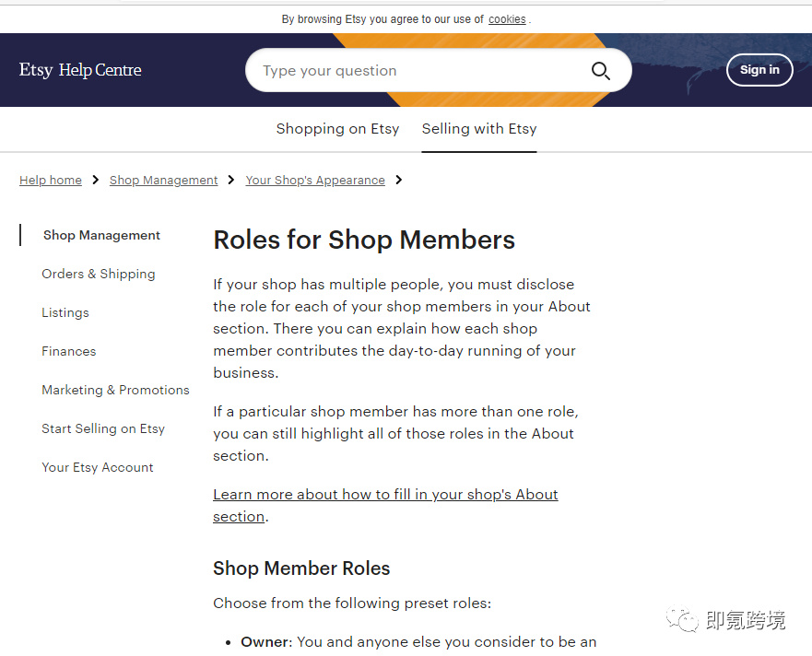This screenshot has height=656, width=812.
Task: Click chevron after Your Shop's Appearance
Action: [399, 180]
